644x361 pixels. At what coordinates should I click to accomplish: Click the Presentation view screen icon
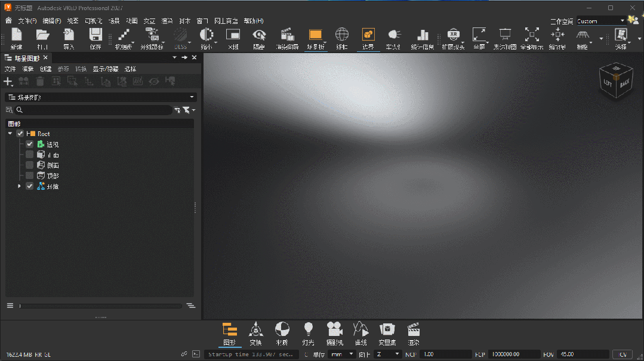coord(505,35)
